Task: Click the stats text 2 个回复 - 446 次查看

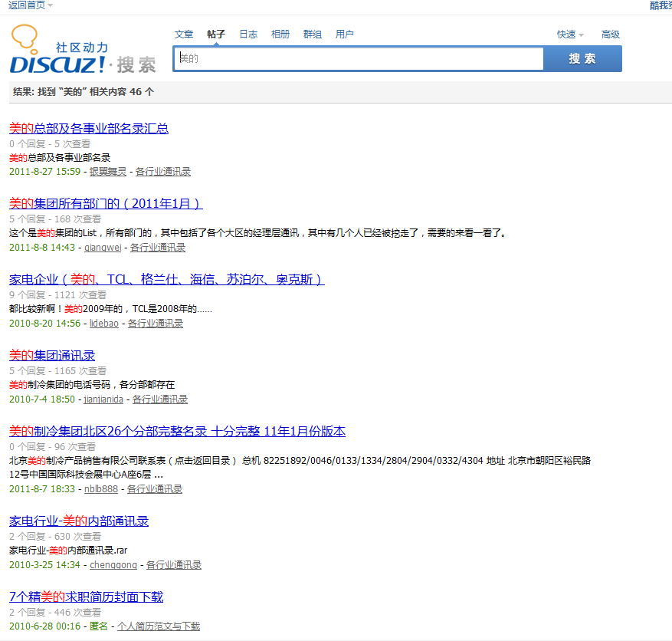Action: click(x=55, y=613)
